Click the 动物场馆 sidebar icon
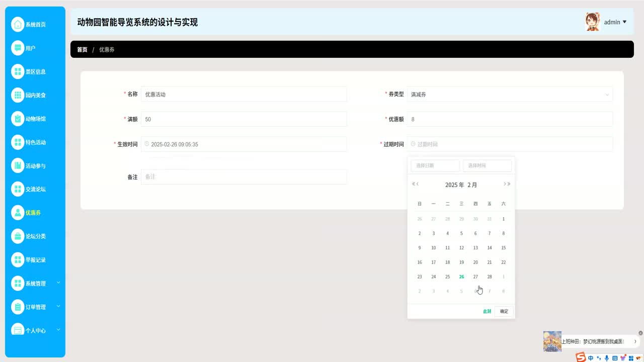Viewport: 644px width, 362px height. [18, 119]
